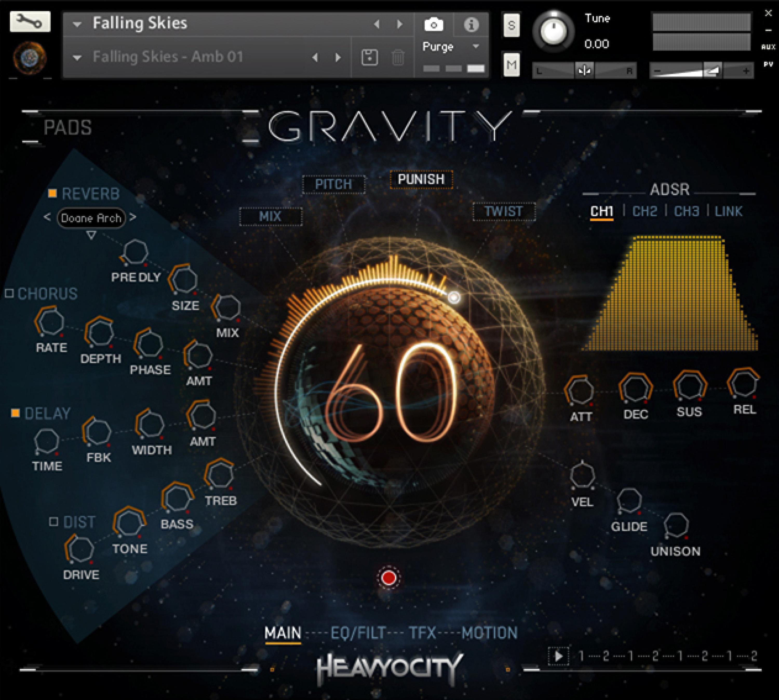This screenshot has width=779, height=700.
Task: Delete snapshot using the trash icon
Action: [399, 57]
